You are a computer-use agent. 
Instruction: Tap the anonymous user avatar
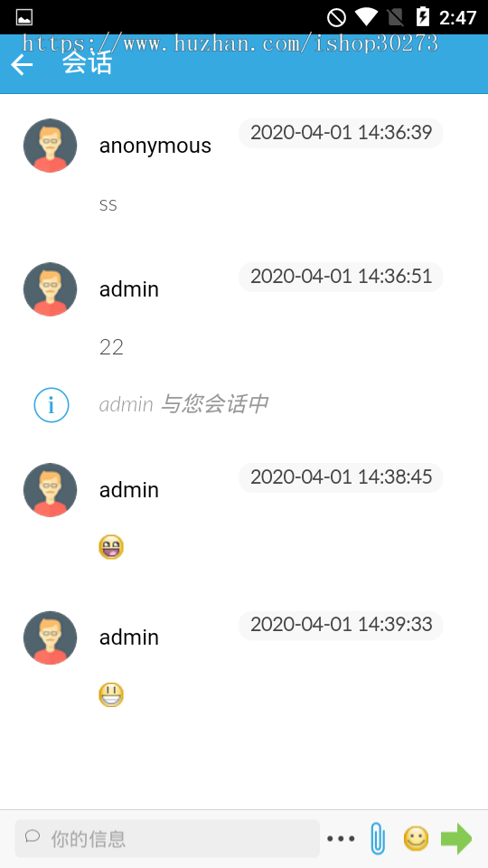(x=51, y=146)
